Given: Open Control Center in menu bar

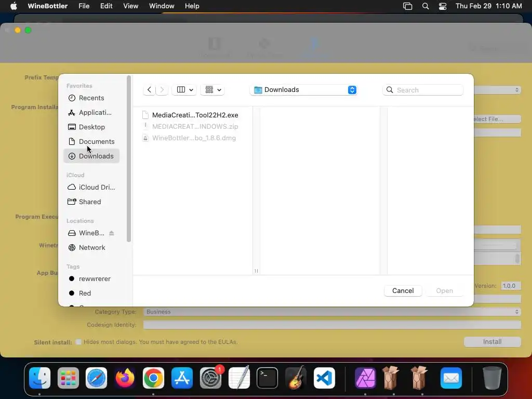Looking at the screenshot, I should tap(443, 6).
